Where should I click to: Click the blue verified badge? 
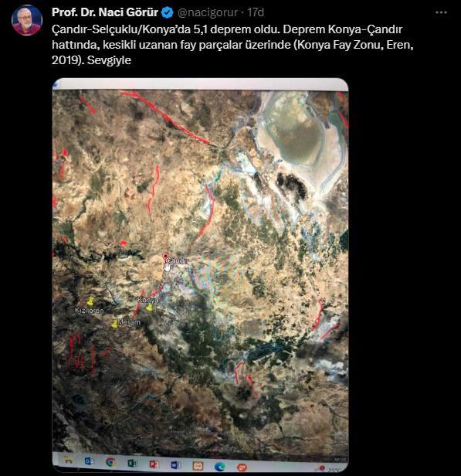[x=167, y=12]
